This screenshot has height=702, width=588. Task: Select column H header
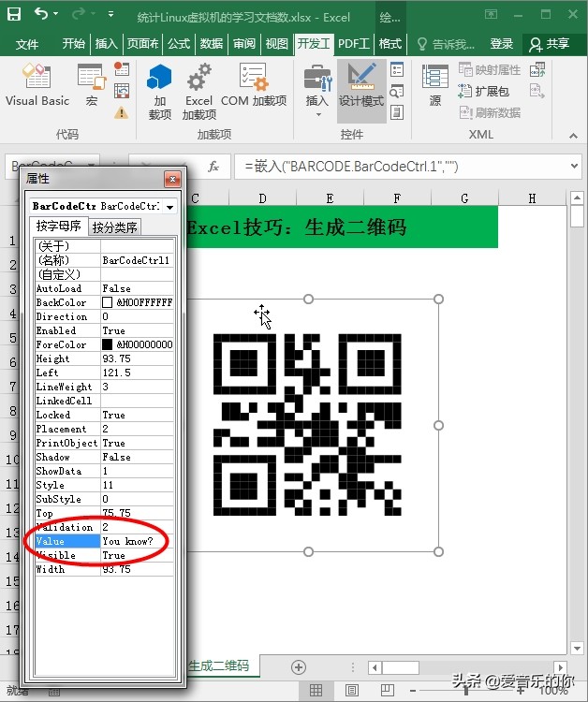(x=532, y=198)
